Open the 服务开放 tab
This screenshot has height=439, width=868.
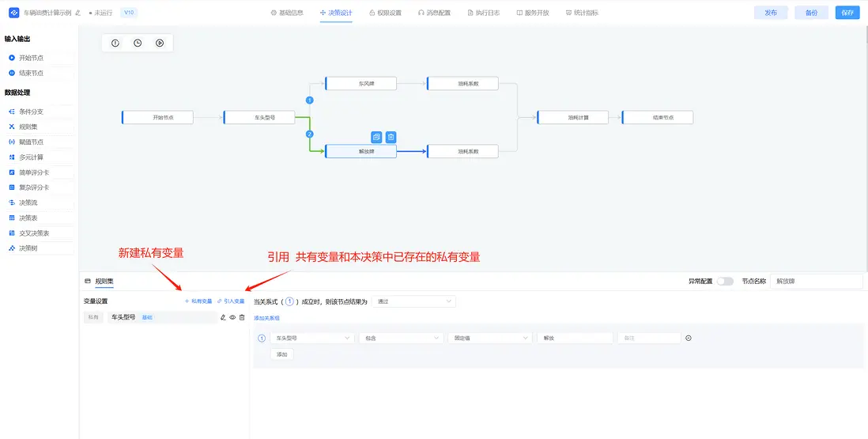[533, 13]
